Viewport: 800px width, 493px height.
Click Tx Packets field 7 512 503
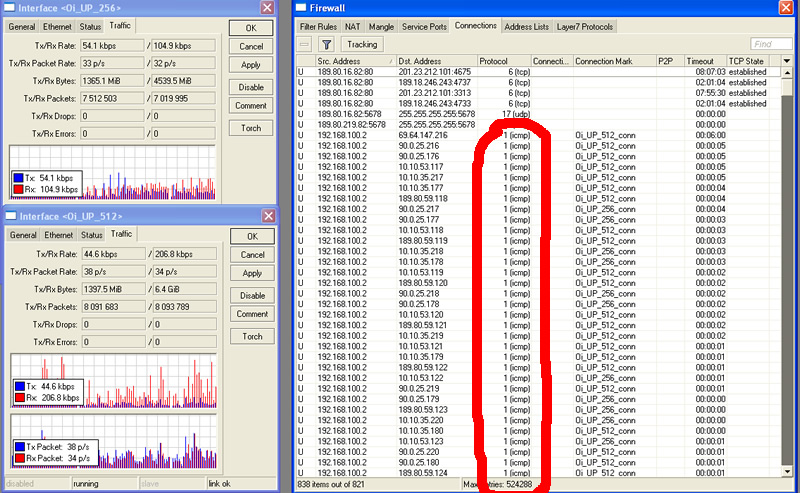[x=112, y=98]
